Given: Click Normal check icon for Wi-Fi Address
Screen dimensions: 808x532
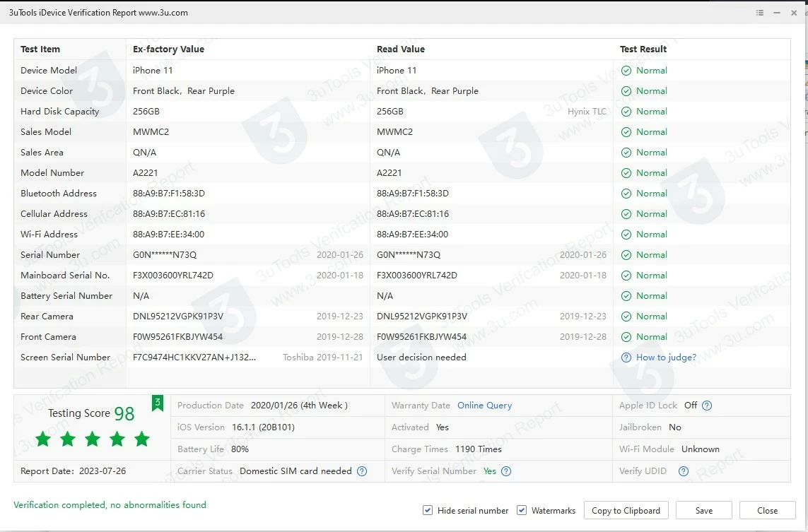Looking at the screenshot, I should click(626, 235).
